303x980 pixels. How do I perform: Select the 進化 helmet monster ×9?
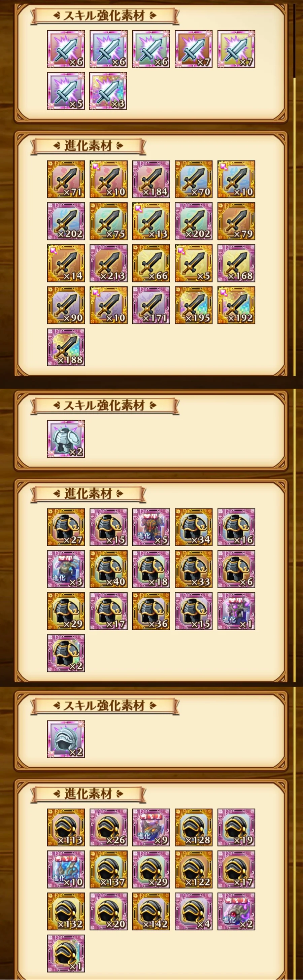[151, 828]
